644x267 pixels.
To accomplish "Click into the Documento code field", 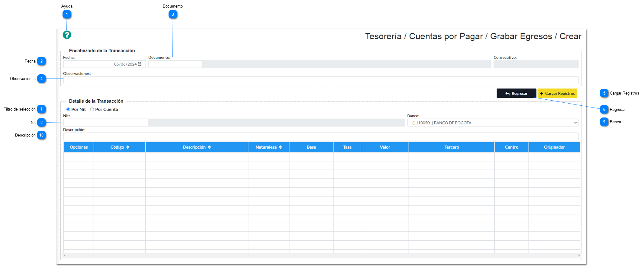I will click(175, 64).
